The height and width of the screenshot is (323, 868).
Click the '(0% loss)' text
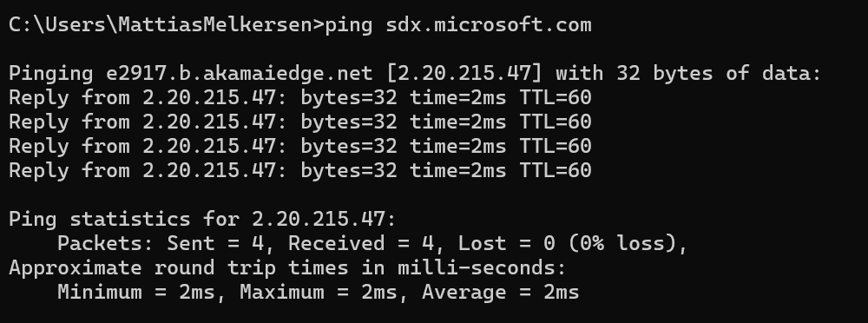(622, 244)
